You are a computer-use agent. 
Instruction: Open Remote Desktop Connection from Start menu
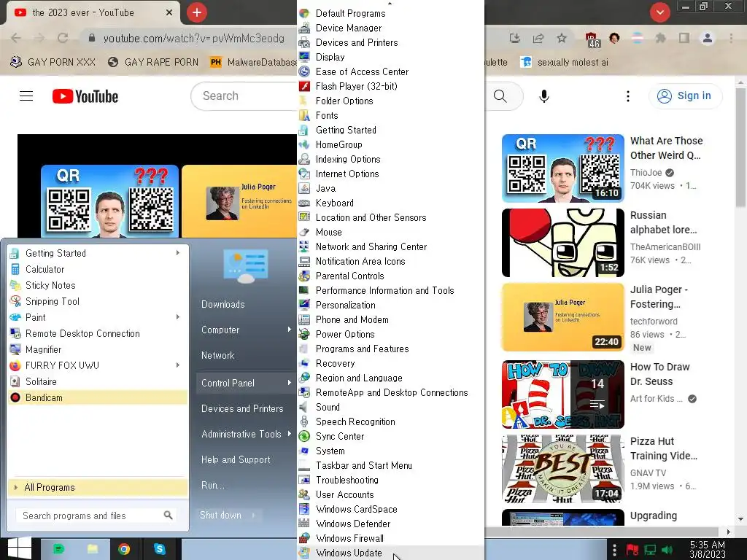click(98, 333)
